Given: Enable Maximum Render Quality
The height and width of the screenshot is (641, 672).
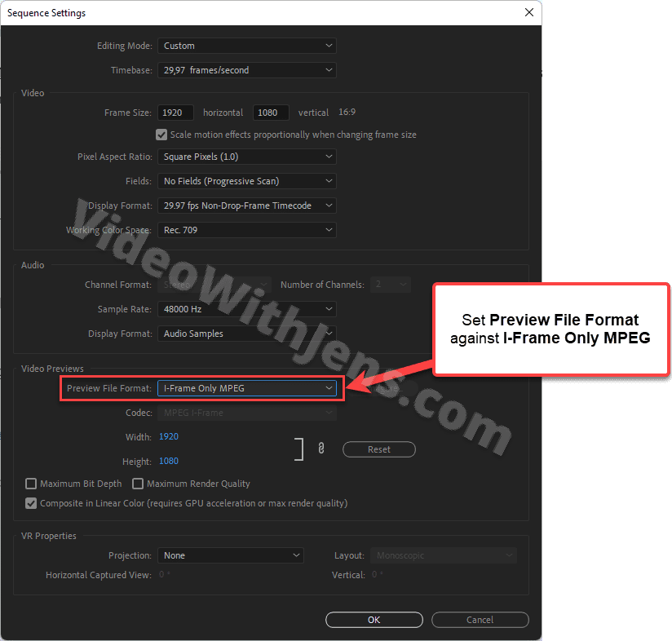Looking at the screenshot, I should point(138,483).
